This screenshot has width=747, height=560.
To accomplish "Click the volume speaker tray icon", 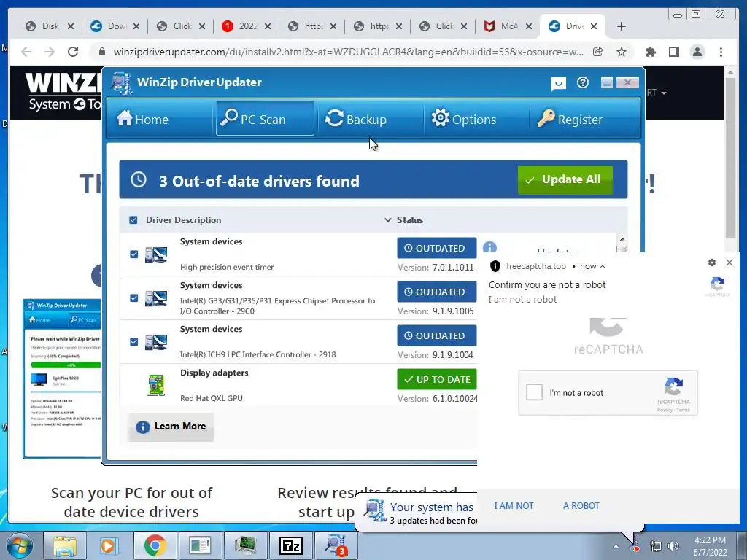I will (673, 546).
